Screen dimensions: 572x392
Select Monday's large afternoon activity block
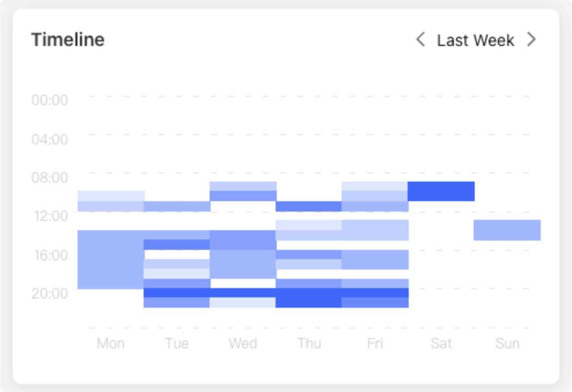110,260
